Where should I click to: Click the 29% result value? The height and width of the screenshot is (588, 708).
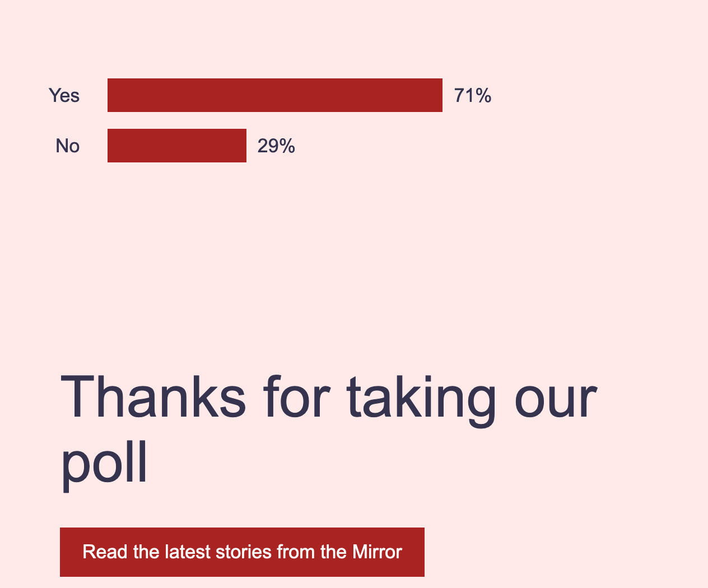coord(276,146)
